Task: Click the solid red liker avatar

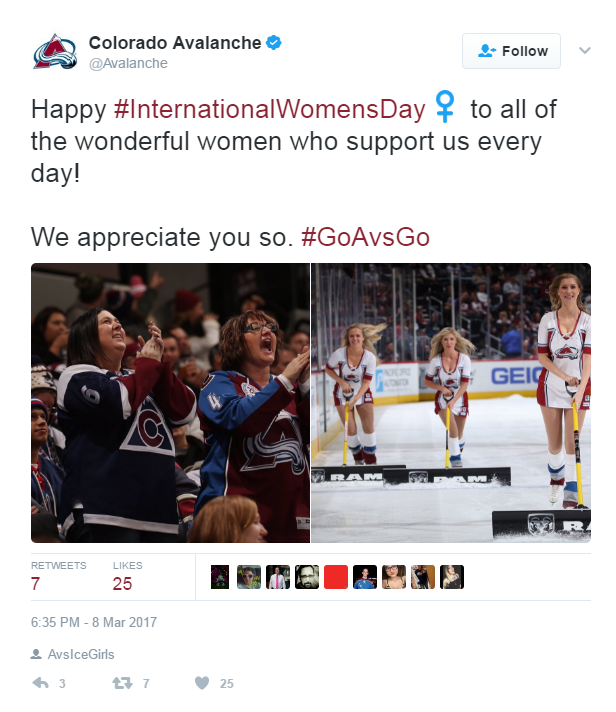Action: [x=335, y=577]
